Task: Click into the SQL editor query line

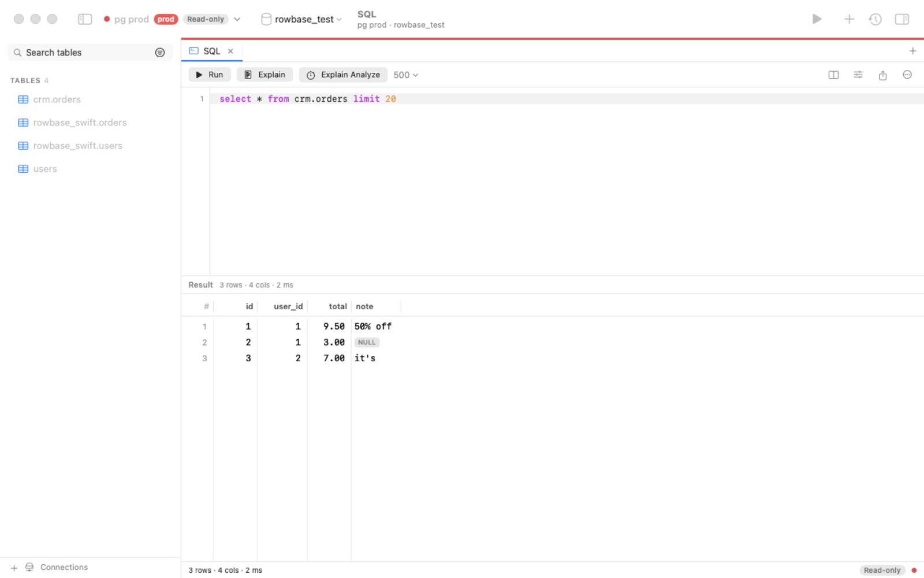Action: [x=566, y=99]
